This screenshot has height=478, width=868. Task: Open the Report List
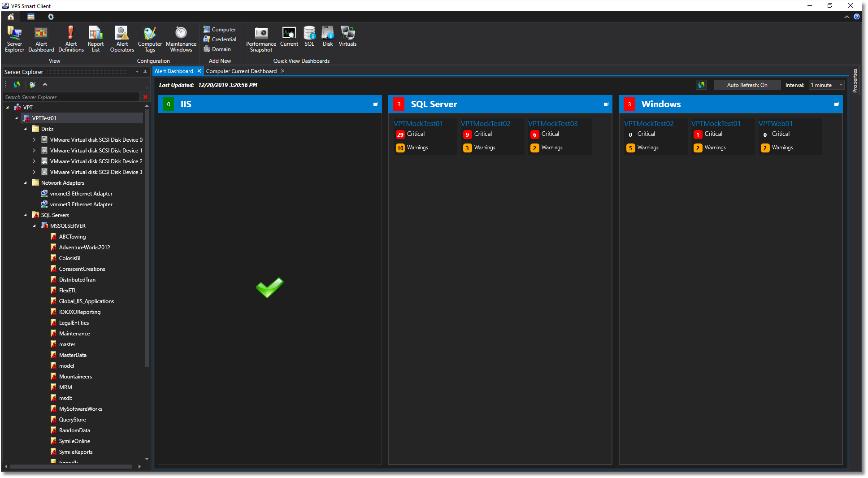(x=95, y=38)
